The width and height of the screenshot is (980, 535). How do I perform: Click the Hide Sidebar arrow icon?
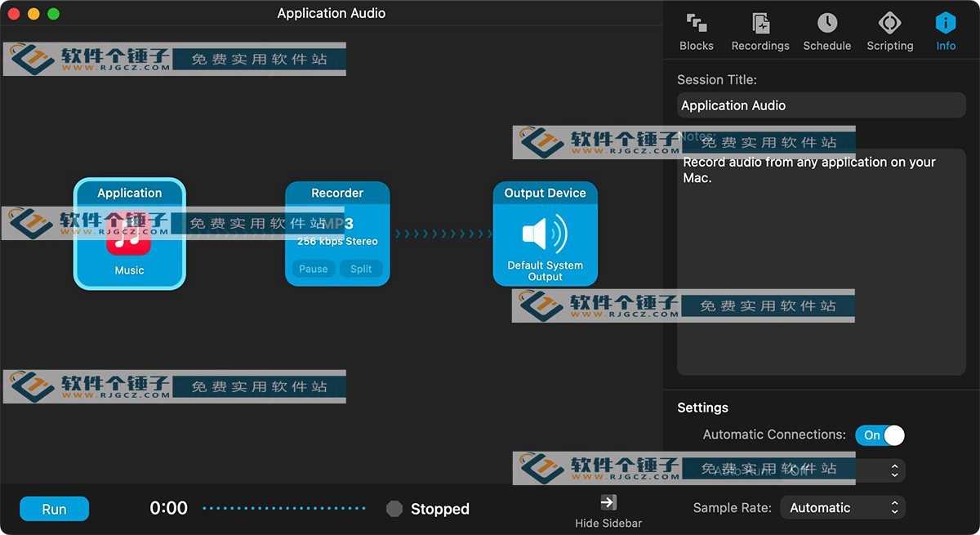pyautogui.click(x=608, y=502)
